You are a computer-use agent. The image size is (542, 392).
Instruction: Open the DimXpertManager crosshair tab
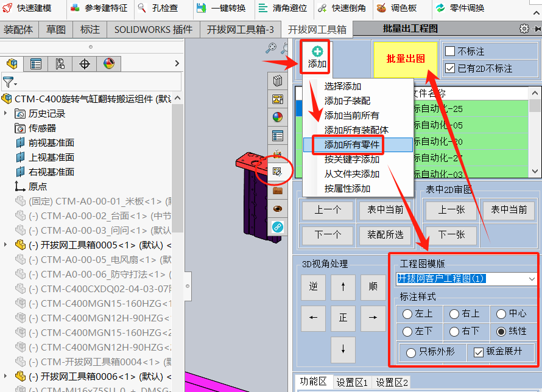pos(85,63)
